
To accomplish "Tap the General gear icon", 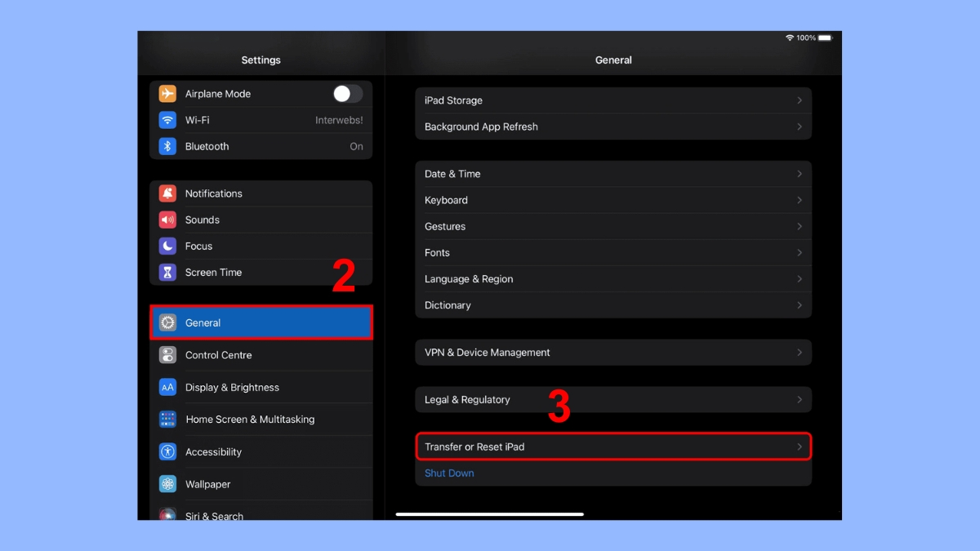I will point(167,322).
